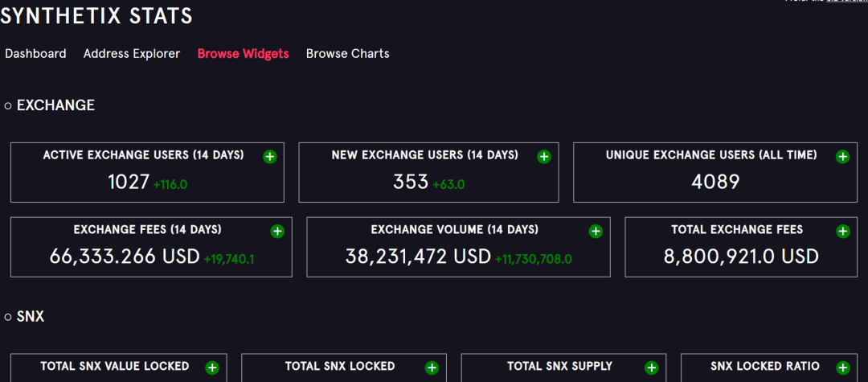Image resolution: width=868 pixels, height=382 pixels.
Task: Collapse the EXCHANGE section header
Action: point(50,105)
